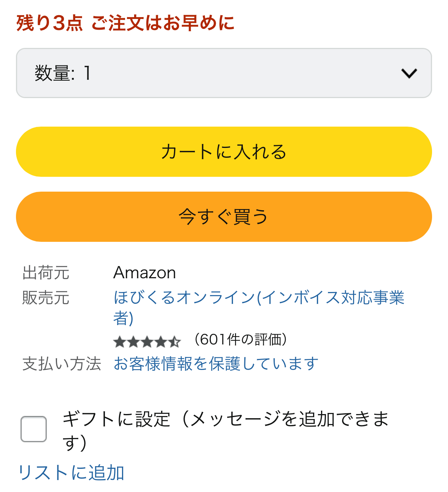Click the fourth star of seller rating
448x492 pixels.
(x=161, y=342)
